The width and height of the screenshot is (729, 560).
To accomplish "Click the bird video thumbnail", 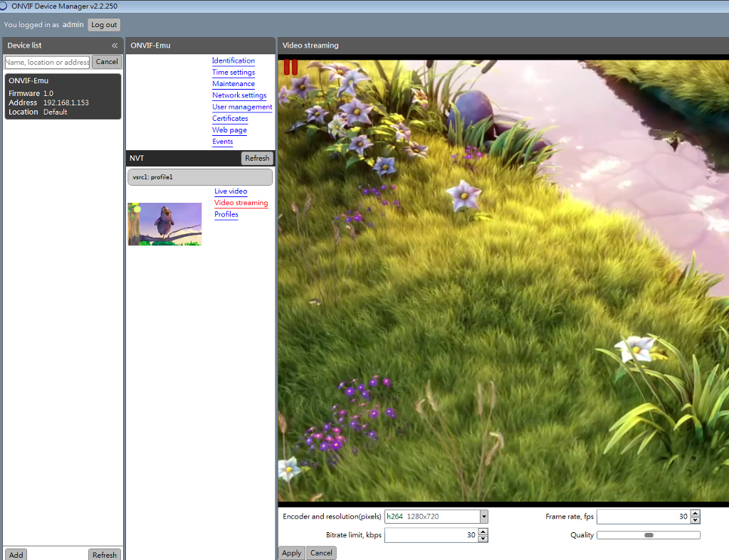I will click(x=164, y=224).
